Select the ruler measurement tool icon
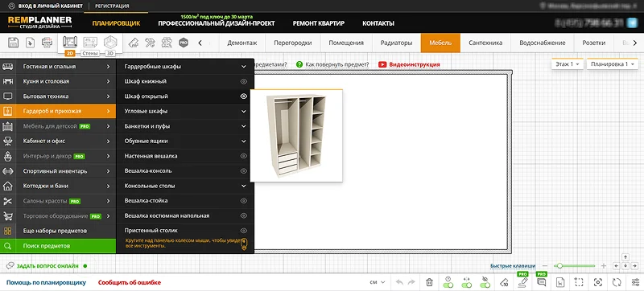 (133, 43)
